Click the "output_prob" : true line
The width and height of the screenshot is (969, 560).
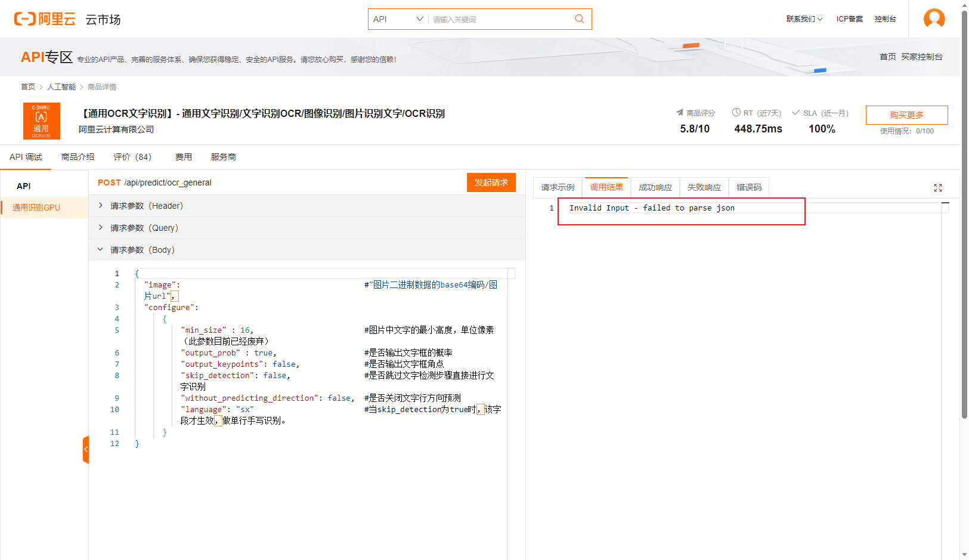coord(228,353)
